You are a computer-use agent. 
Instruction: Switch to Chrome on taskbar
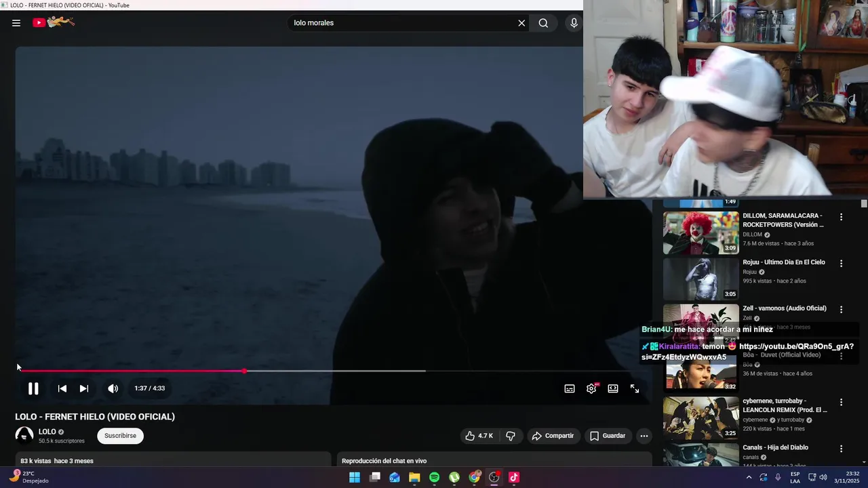pyautogui.click(x=474, y=477)
